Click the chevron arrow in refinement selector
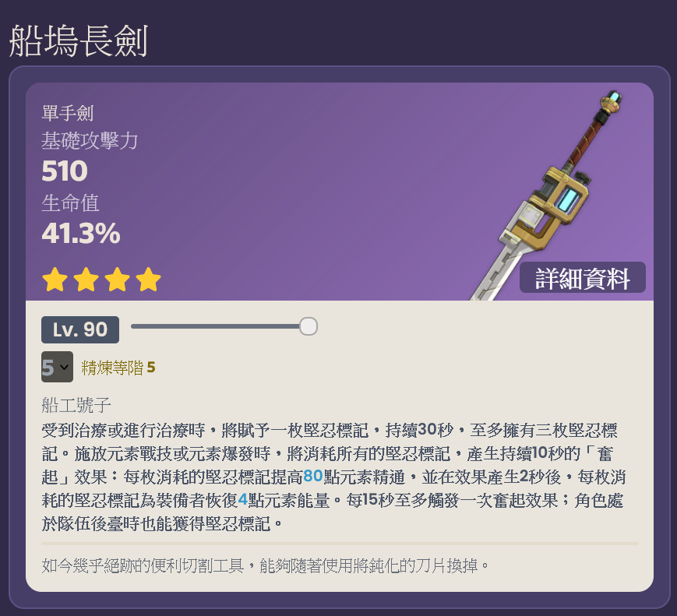The height and width of the screenshot is (616, 677). click(x=65, y=368)
